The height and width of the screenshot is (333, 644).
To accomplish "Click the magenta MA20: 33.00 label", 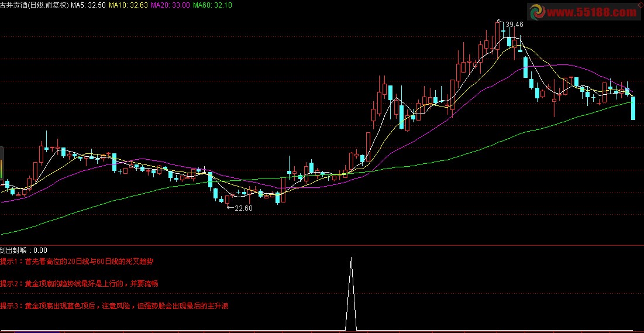I will [x=170, y=5].
